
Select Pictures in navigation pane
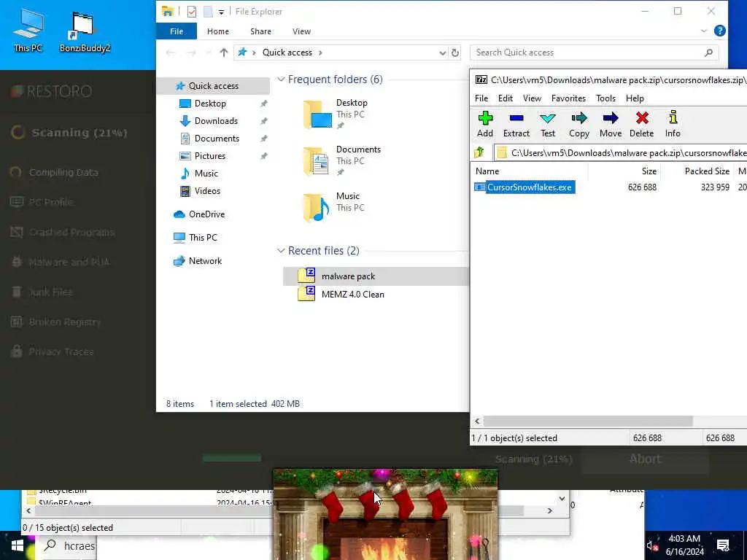point(209,156)
